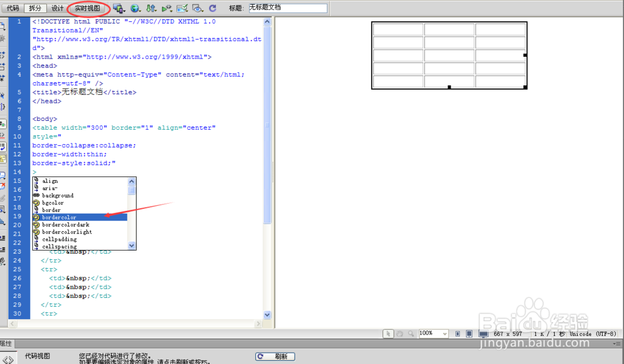
Task: Select border in the code hint list
Action: (80, 210)
